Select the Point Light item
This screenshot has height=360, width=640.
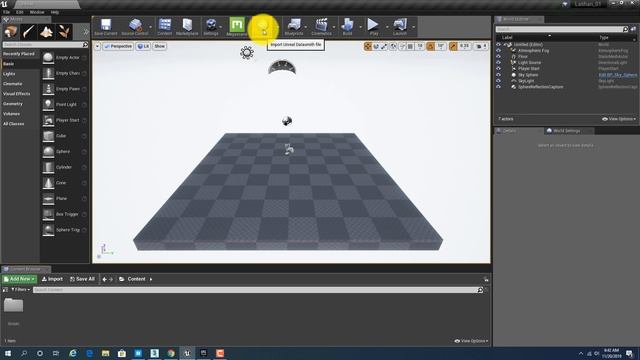[x=64, y=104]
